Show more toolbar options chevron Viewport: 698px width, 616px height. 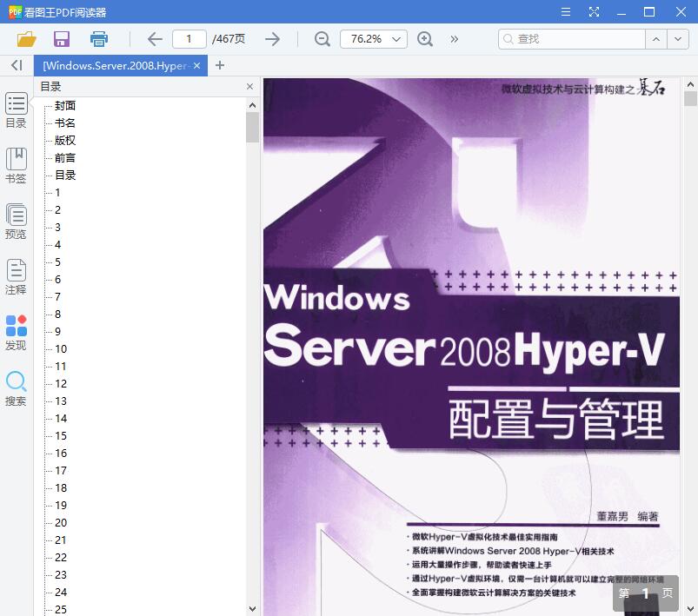point(454,39)
